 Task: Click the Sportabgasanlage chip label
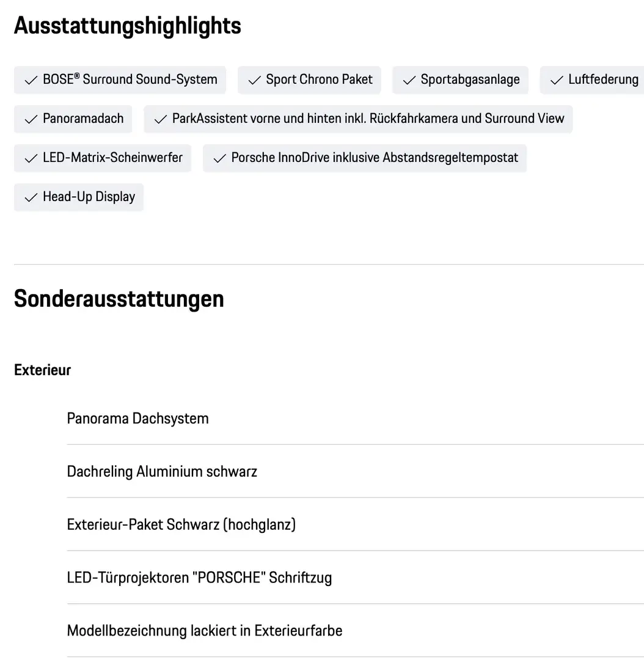[470, 80]
